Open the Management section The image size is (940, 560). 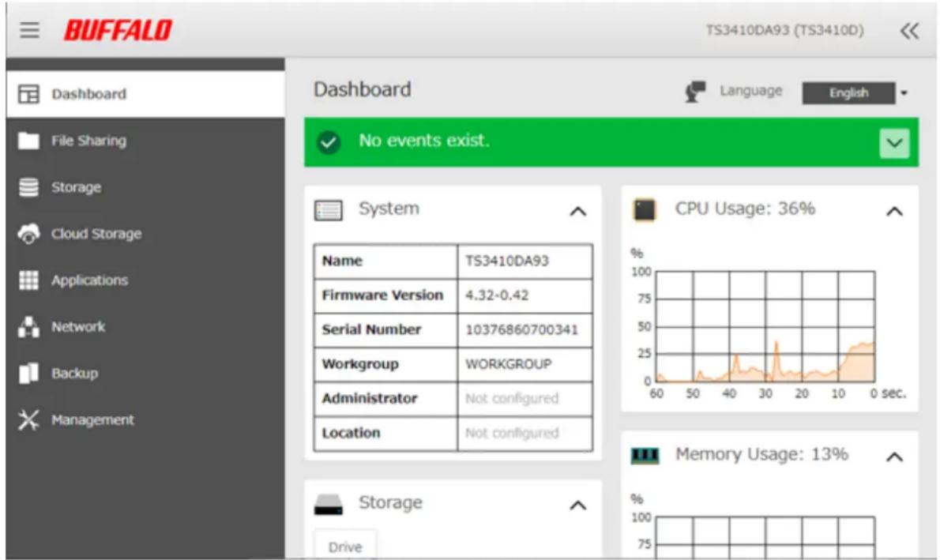point(145,419)
